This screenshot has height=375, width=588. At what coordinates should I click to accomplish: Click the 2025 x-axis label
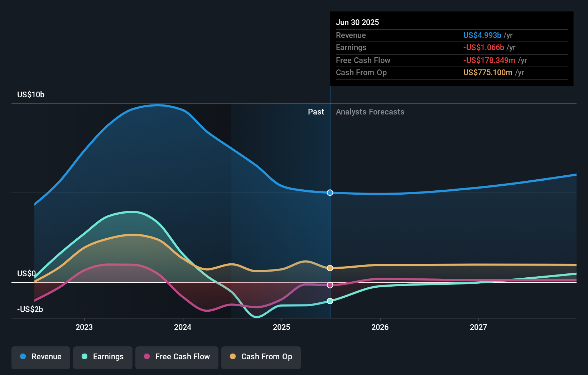click(x=281, y=327)
